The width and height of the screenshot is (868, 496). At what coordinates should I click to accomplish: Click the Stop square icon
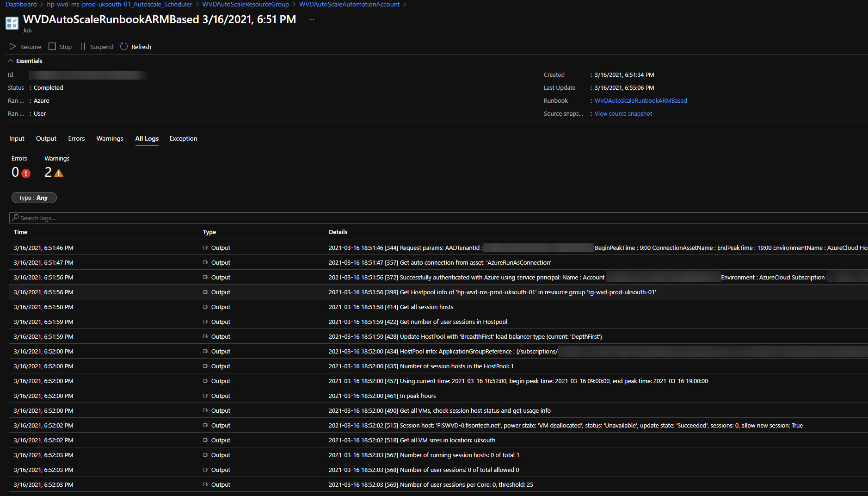52,47
